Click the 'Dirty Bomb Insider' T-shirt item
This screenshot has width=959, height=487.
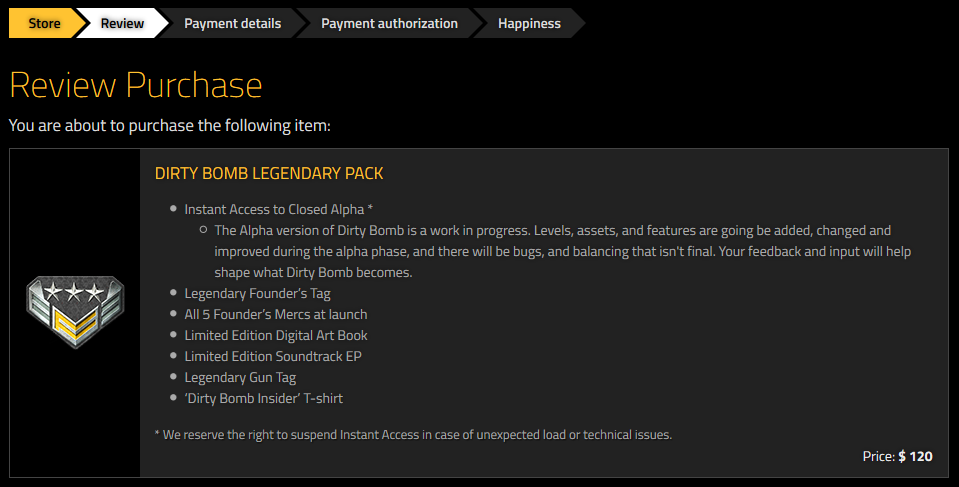point(264,398)
